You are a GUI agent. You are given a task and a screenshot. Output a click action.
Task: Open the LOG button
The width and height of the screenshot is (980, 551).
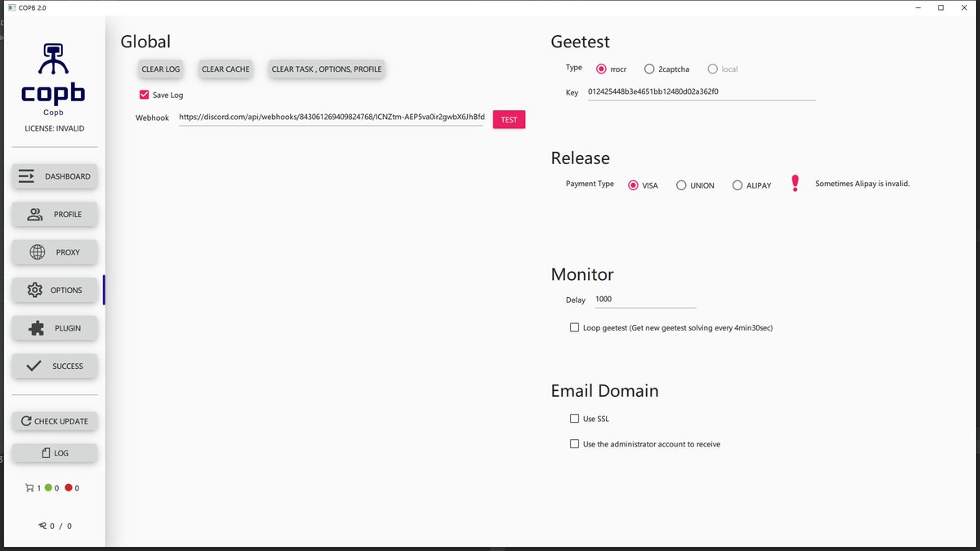point(55,453)
